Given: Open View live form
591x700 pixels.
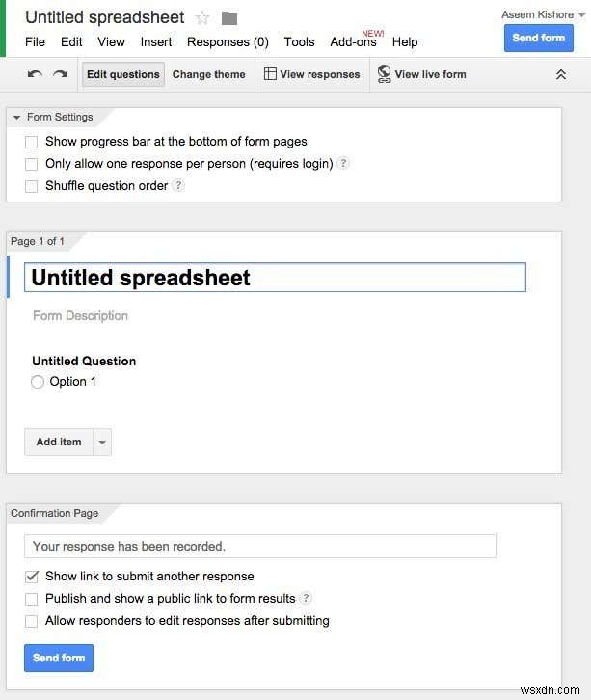Looking at the screenshot, I should (x=420, y=74).
